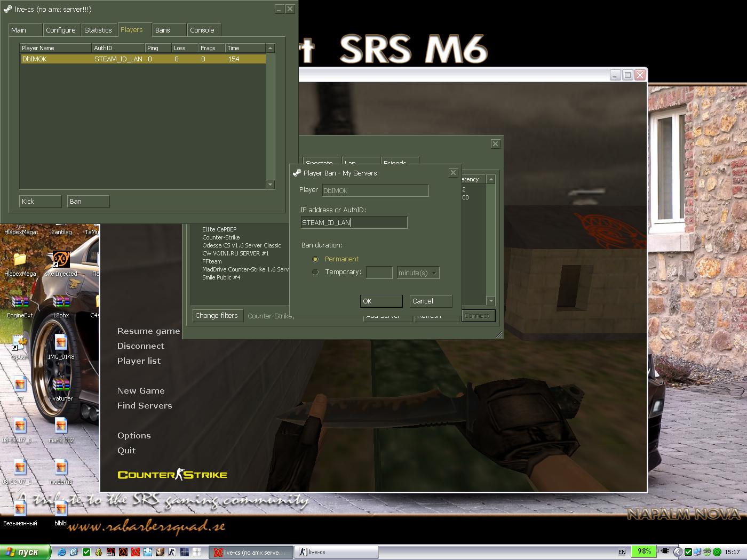This screenshot has width=747, height=560.
Task: Switch to live-cs game taskbar button
Action: pyautogui.click(x=337, y=553)
